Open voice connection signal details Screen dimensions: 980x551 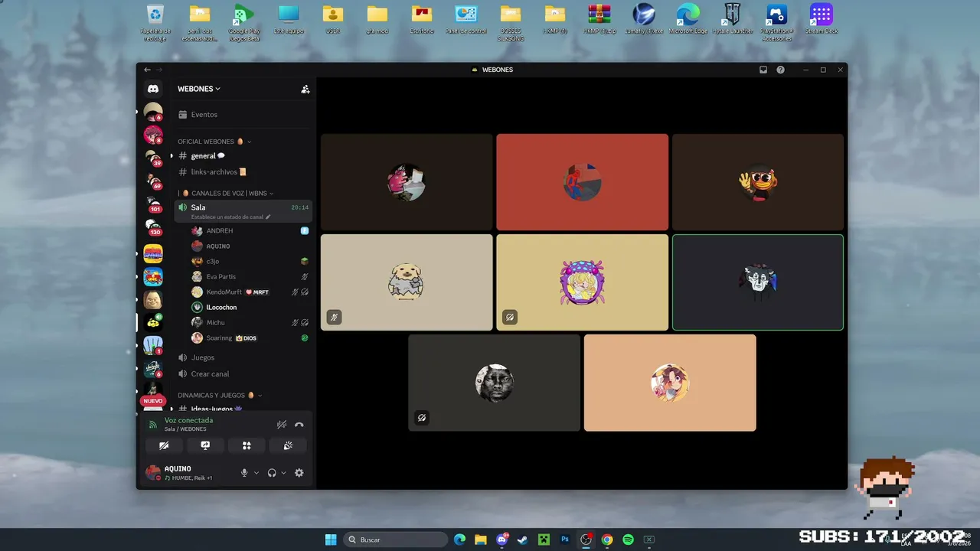coord(153,424)
